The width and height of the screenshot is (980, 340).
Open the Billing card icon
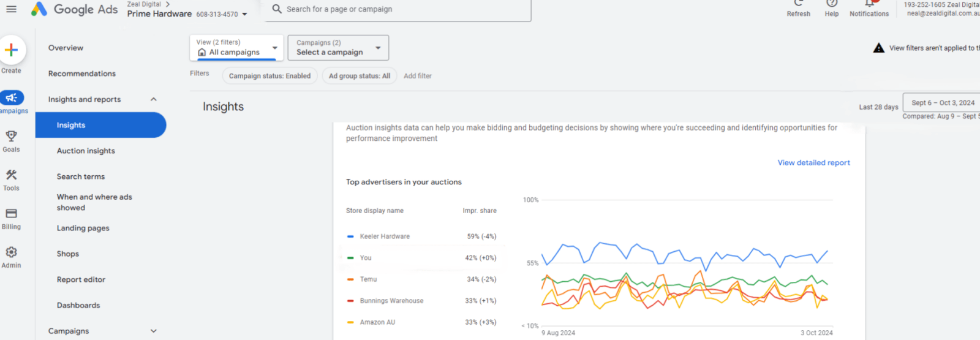click(x=11, y=214)
